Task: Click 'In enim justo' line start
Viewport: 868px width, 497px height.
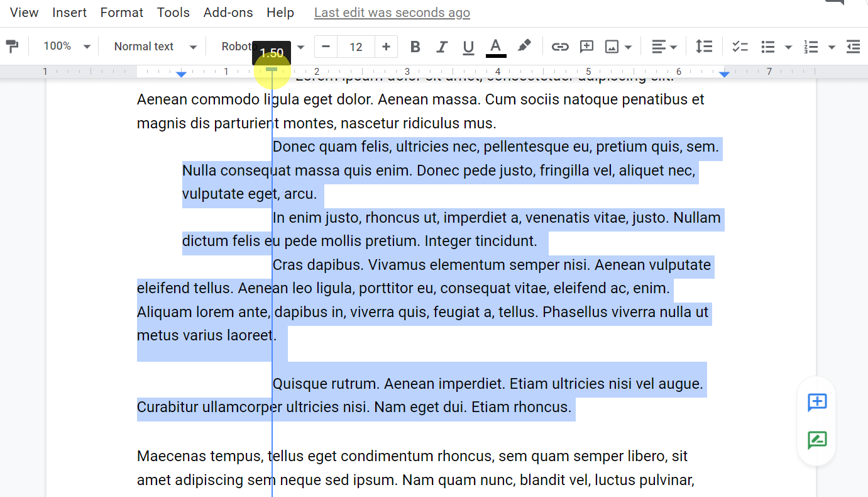Action: point(317,218)
